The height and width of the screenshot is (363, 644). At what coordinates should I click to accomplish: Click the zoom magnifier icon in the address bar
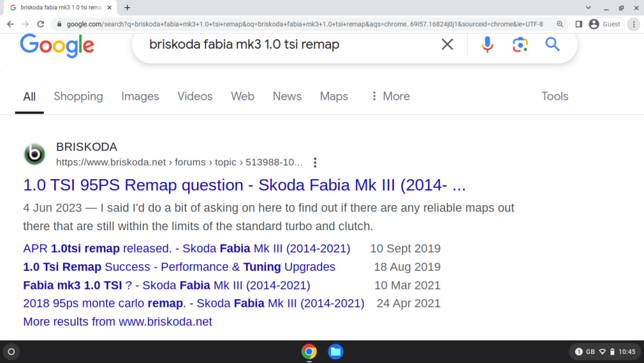click(560, 25)
